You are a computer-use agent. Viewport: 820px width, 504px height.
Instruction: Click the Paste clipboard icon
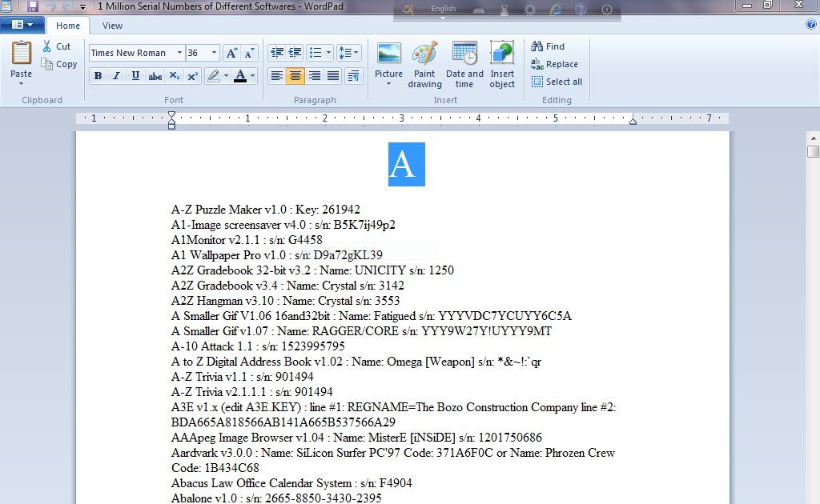[x=22, y=54]
